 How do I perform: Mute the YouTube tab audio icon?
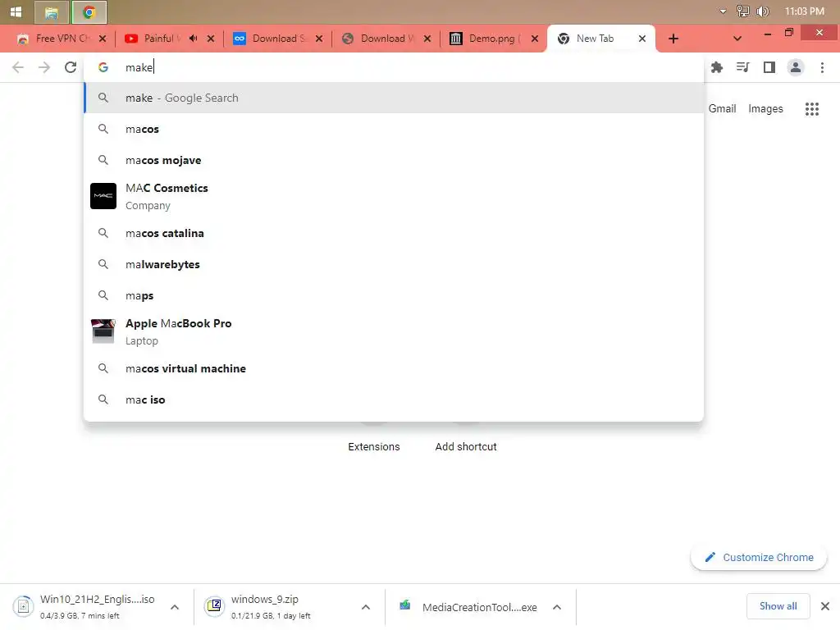pos(194,39)
